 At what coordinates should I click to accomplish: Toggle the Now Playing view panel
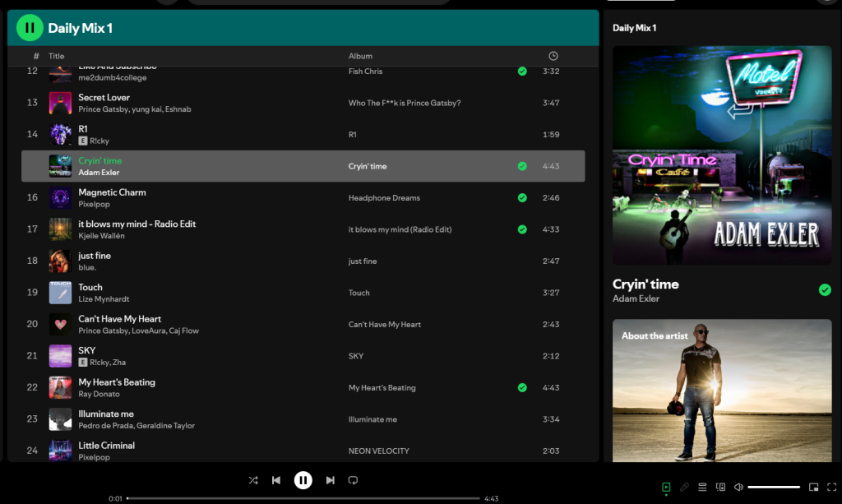point(666,487)
